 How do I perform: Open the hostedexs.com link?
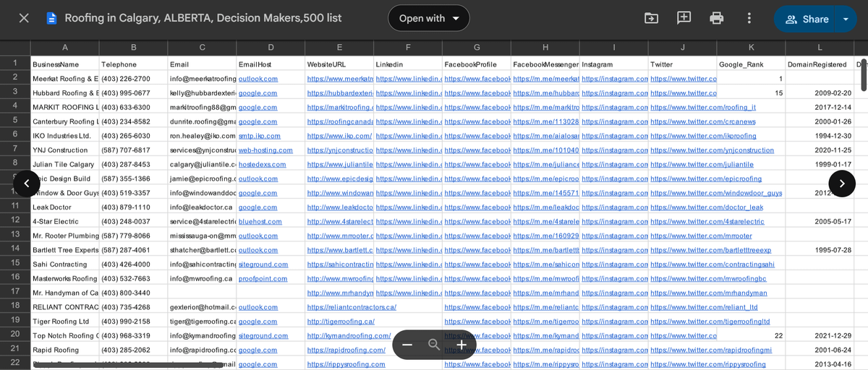262,164
